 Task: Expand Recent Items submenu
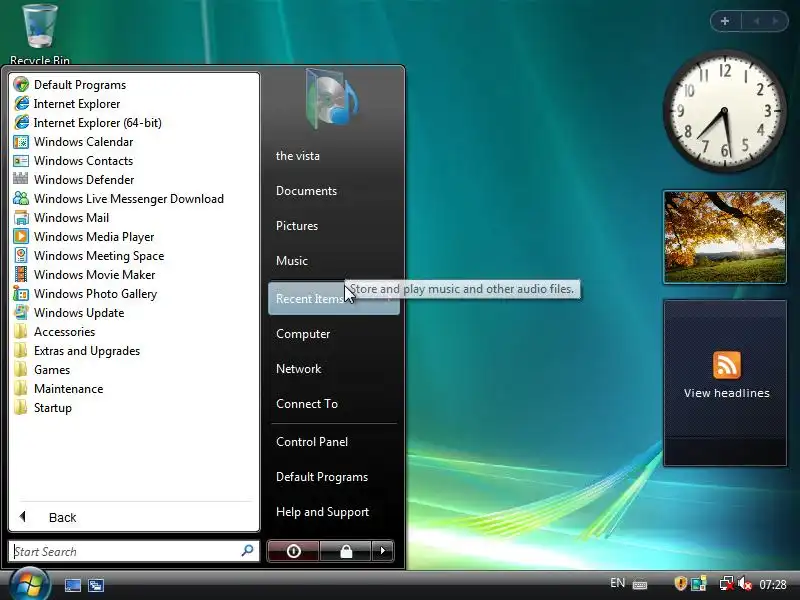334,298
